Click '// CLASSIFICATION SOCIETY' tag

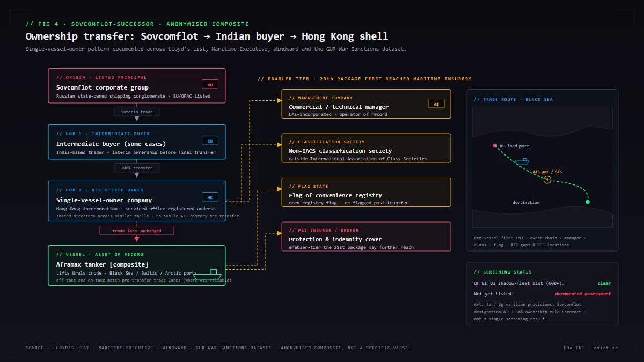(x=327, y=142)
